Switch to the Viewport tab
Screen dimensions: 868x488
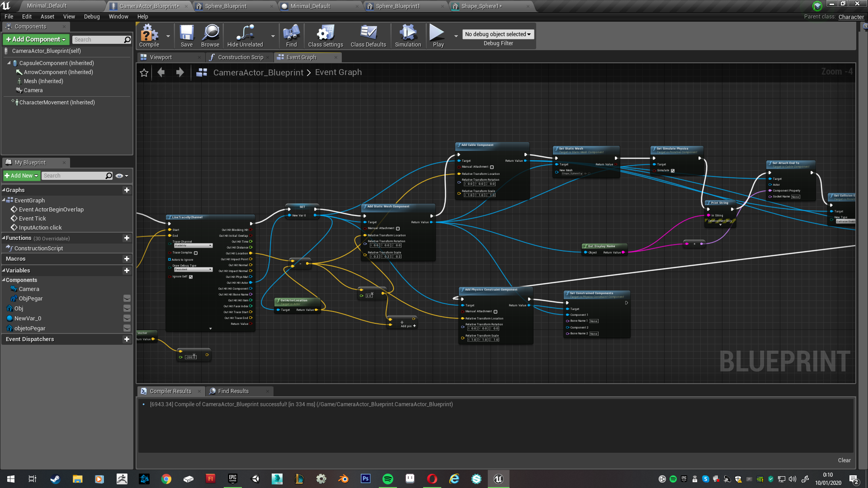(160, 57)
